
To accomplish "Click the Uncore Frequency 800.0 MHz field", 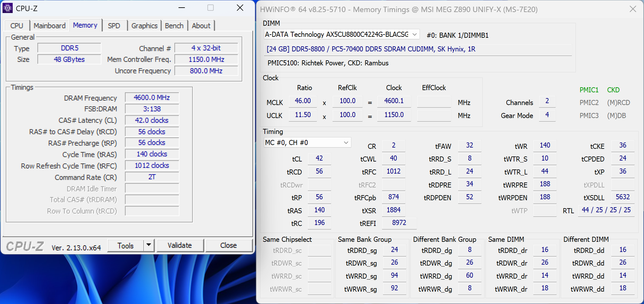I will (206, 71).
